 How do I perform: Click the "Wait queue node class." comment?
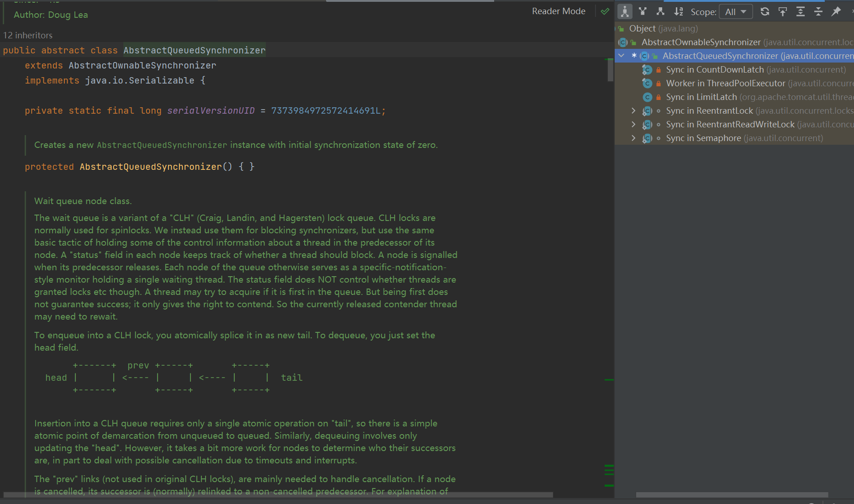coord(83,201)
